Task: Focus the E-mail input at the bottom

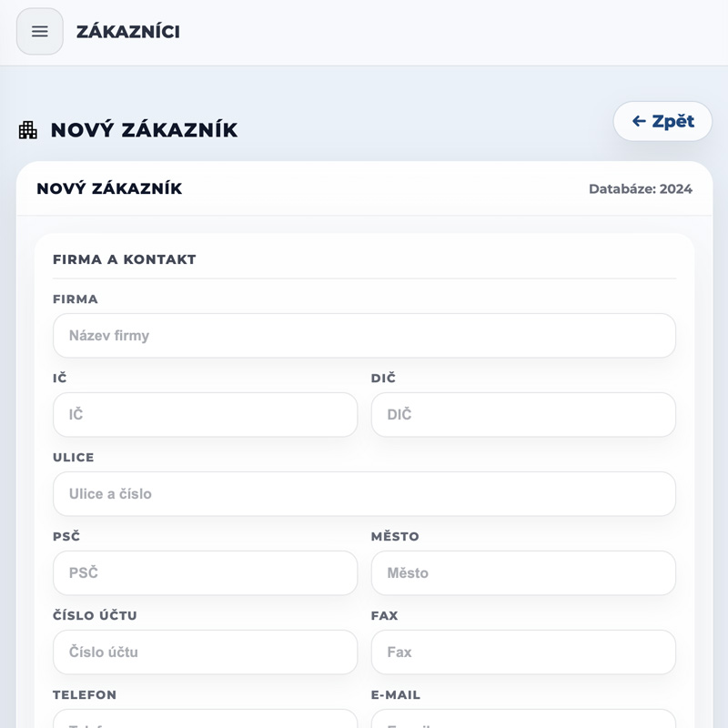Action: [523, 720]
